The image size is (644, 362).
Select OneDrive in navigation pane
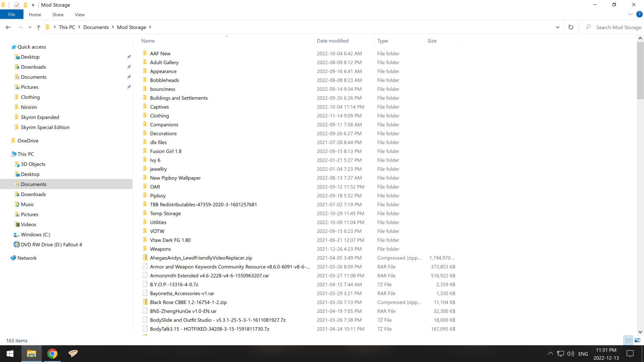tap(28, 141)
